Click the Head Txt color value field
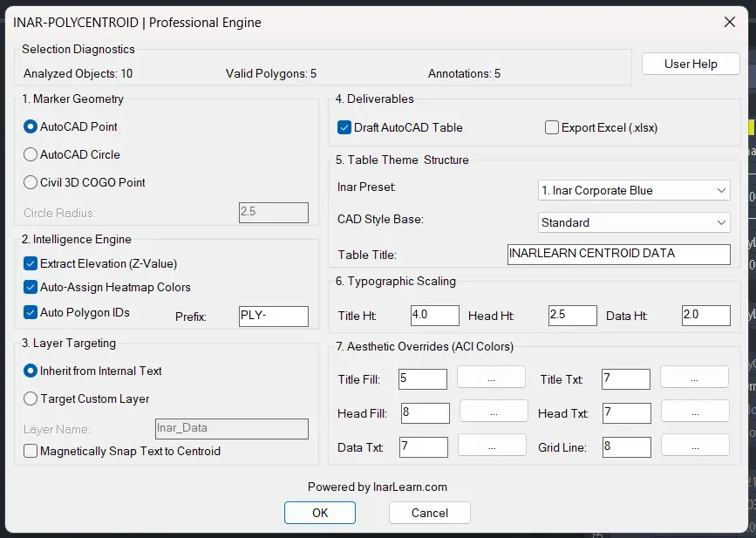 pyautogui.click(x=627, y=413)
